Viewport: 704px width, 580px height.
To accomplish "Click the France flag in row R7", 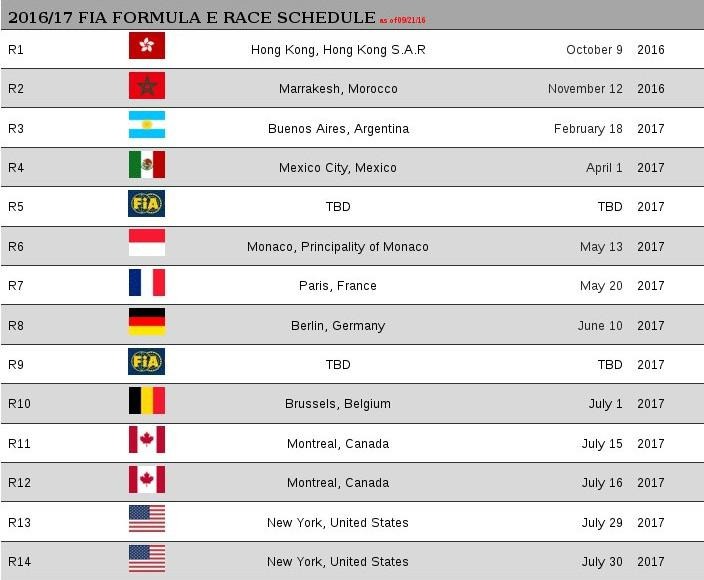I will tap(147, 282).
